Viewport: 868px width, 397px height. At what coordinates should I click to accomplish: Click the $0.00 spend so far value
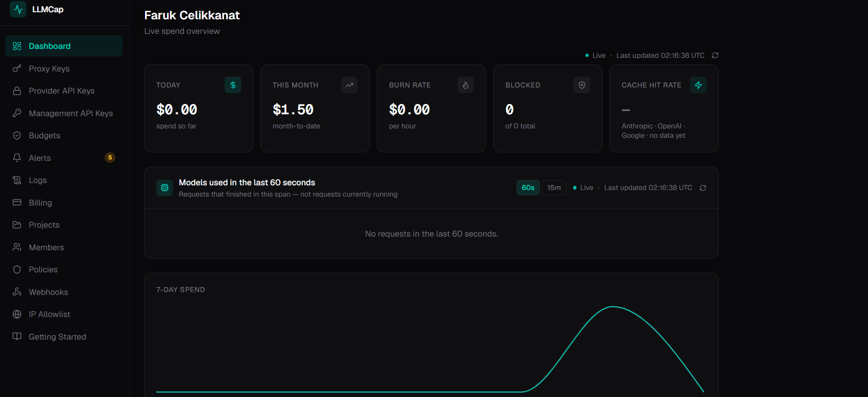(x=177, y=110)
